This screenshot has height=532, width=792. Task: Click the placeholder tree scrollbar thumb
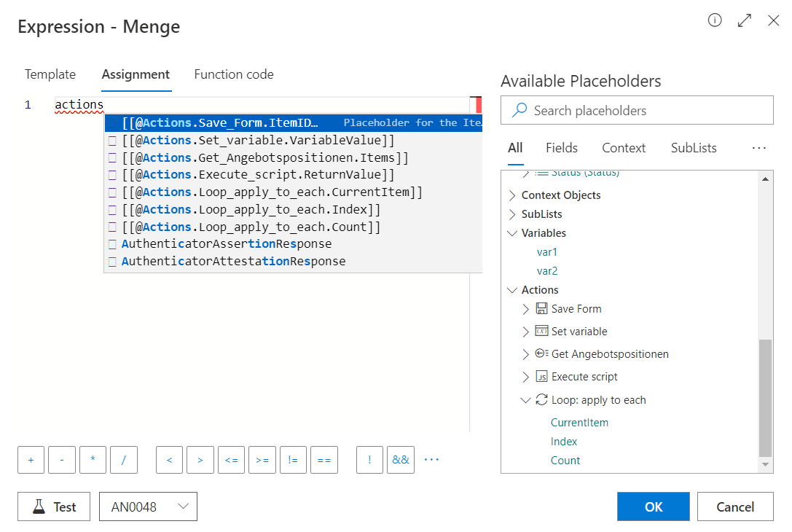pyautogui.click(x=765, y=398)
